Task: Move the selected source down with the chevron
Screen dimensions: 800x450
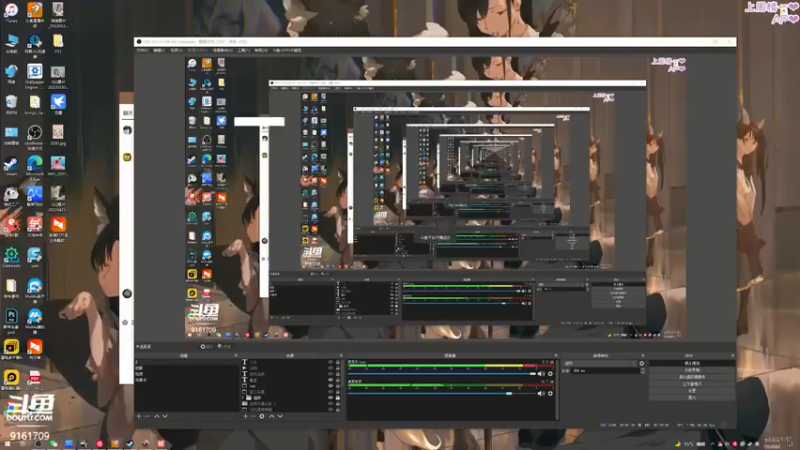Action: [x=280, y=416]
